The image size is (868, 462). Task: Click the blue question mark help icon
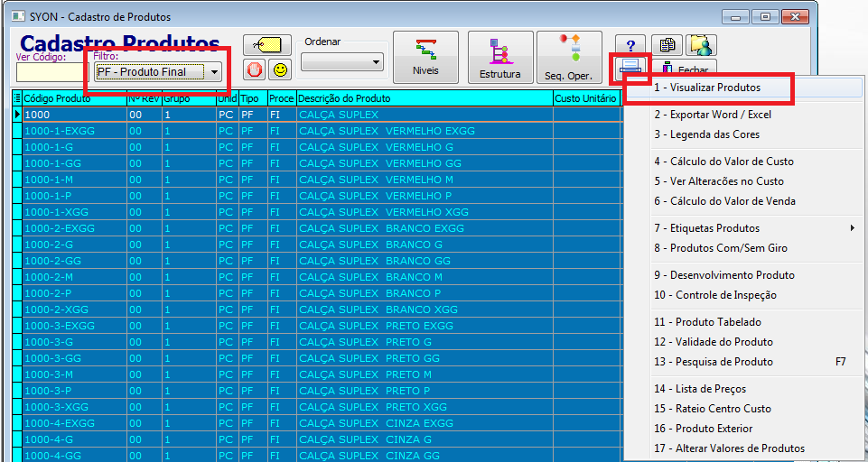tap(630, 45)
